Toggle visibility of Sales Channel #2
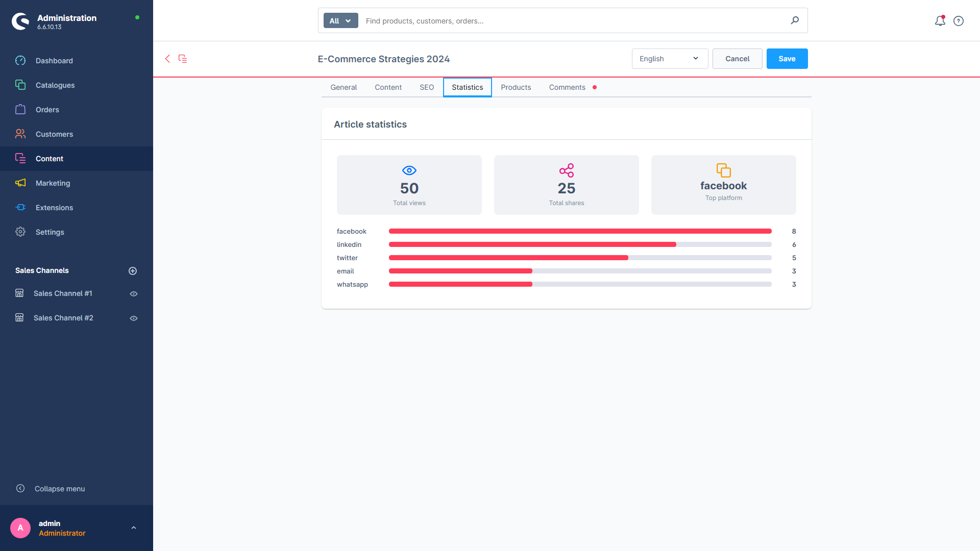 coord(134,318)
